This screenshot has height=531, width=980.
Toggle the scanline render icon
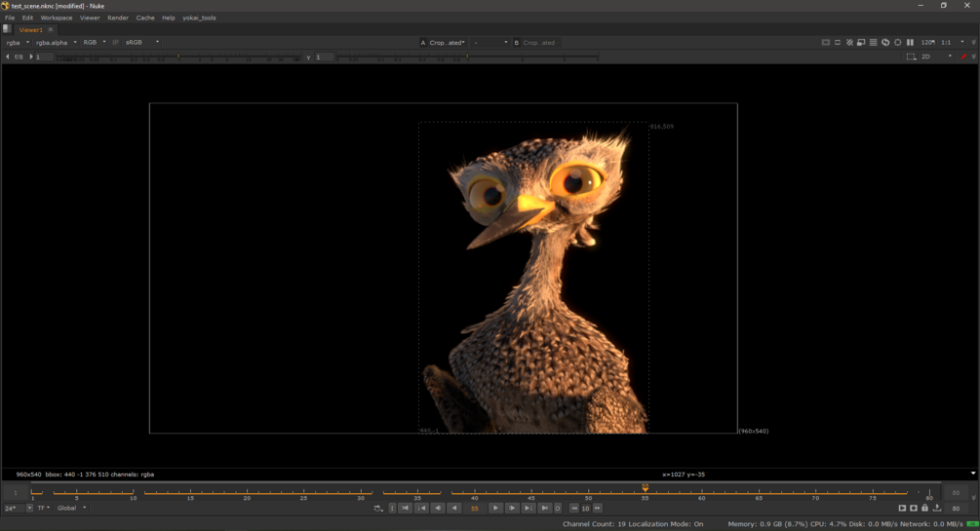coord(873,43)
